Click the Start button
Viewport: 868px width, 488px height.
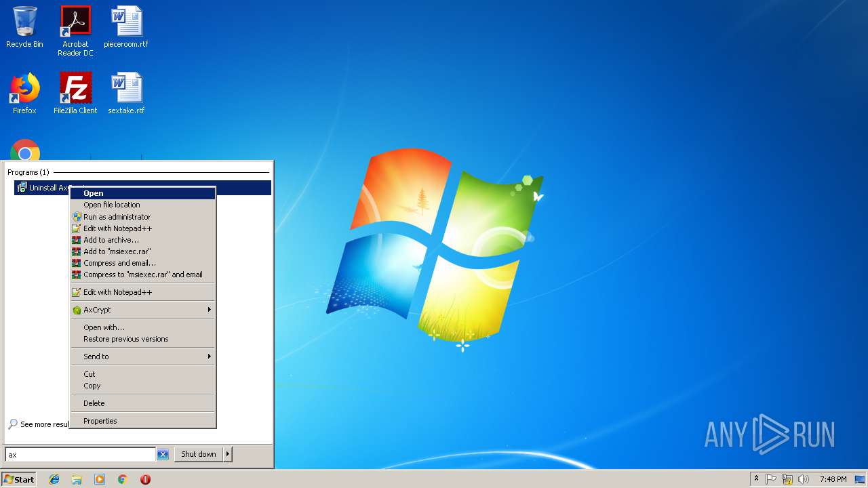pyautogui.click(x=19, y=479)
